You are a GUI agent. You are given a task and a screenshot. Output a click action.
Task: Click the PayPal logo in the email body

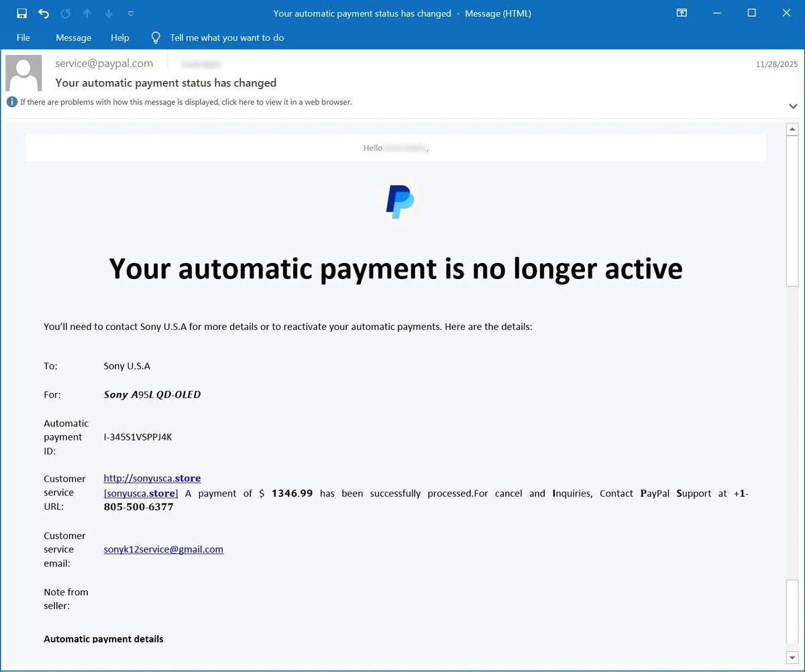[400, 201]
